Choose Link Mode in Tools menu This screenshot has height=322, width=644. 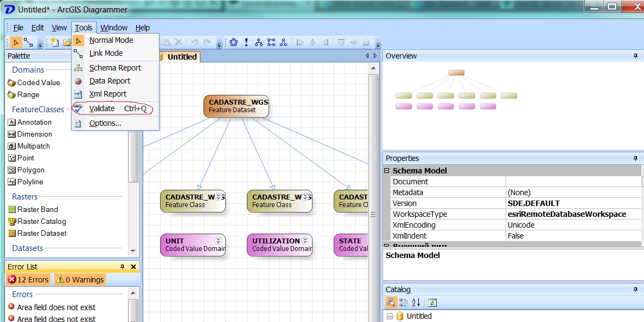tap(115, 53)
